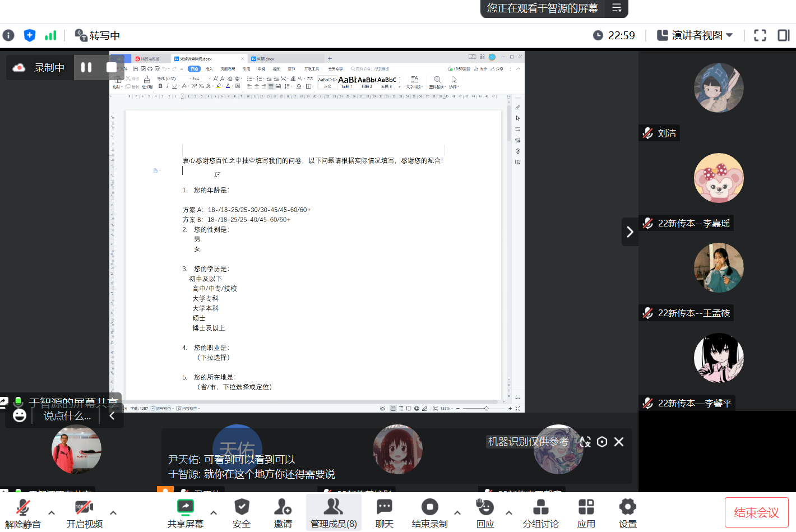The image size is (796, 532).
Task: Open 分组讨论 breakout rooms
Action: tap(540, 513)
